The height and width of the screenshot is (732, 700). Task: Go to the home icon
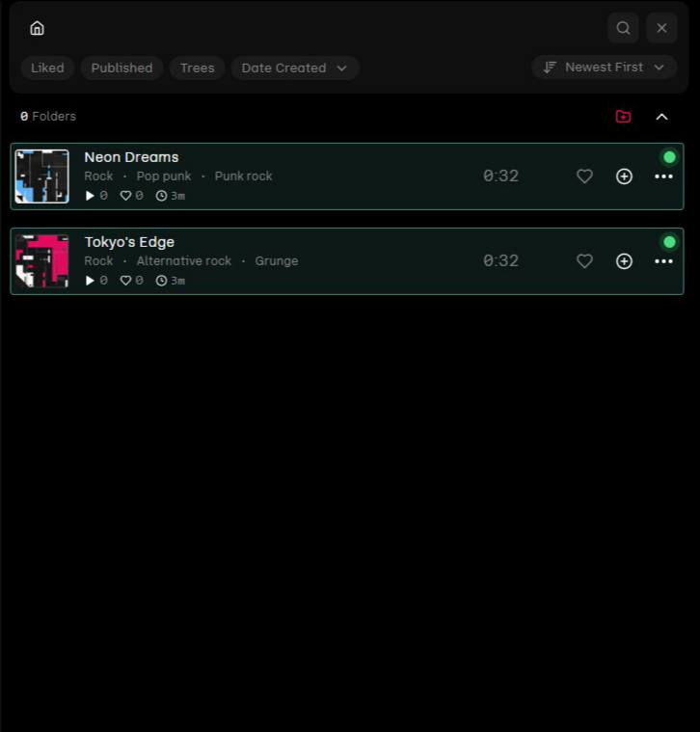[37, 28]
